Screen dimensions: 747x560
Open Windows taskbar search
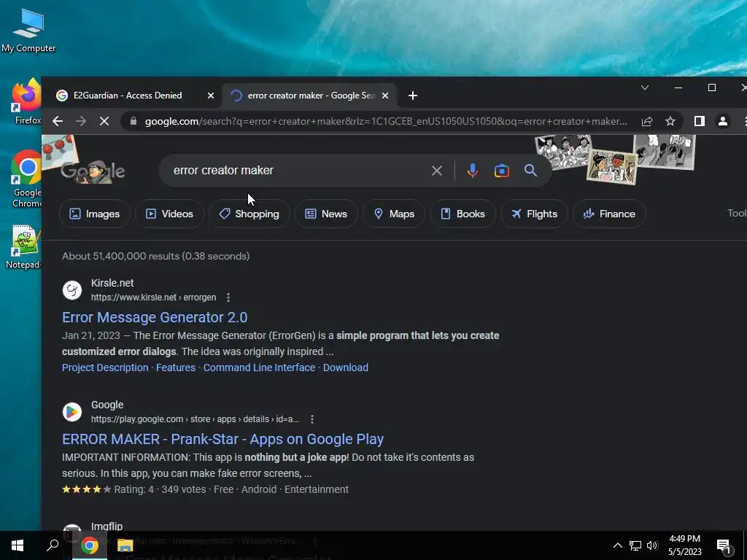point(53,545)
